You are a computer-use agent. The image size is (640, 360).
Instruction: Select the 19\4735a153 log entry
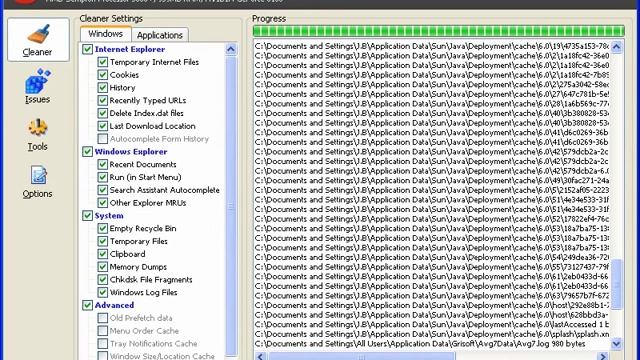point(432,46)
